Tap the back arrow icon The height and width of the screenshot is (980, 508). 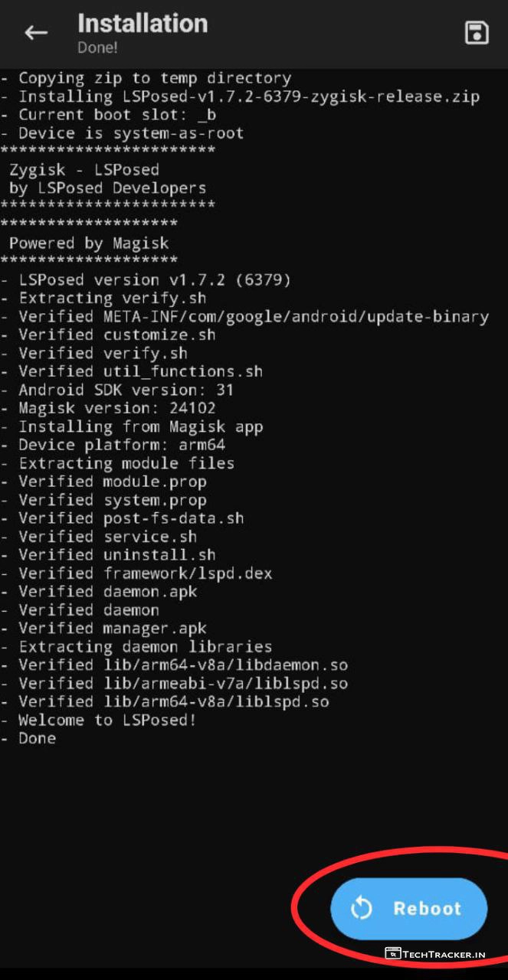[x=36, y=32]
